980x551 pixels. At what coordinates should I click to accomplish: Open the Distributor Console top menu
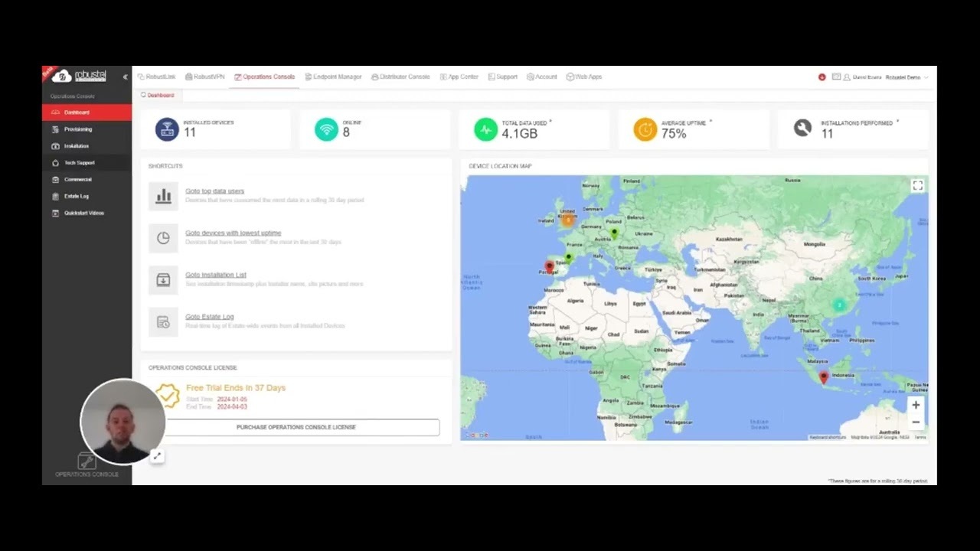400,77
